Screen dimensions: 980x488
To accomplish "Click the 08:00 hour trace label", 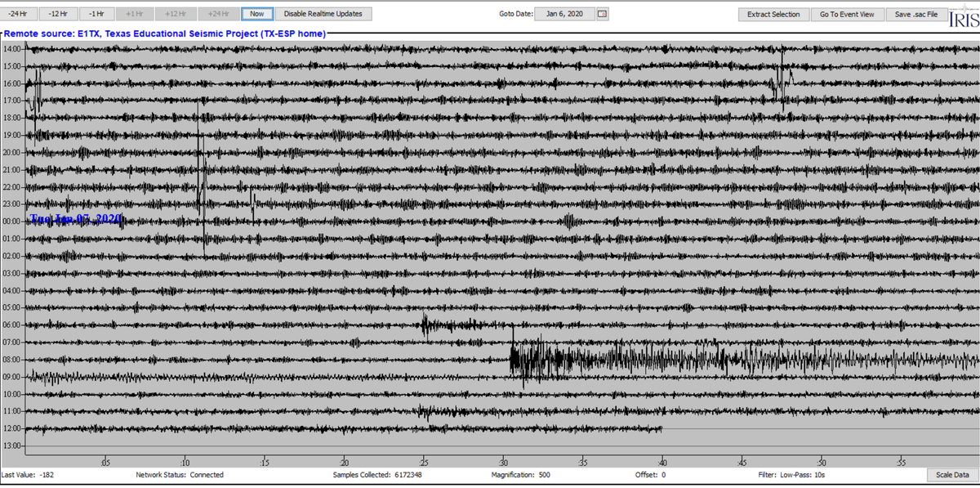I will click(12, 360).
